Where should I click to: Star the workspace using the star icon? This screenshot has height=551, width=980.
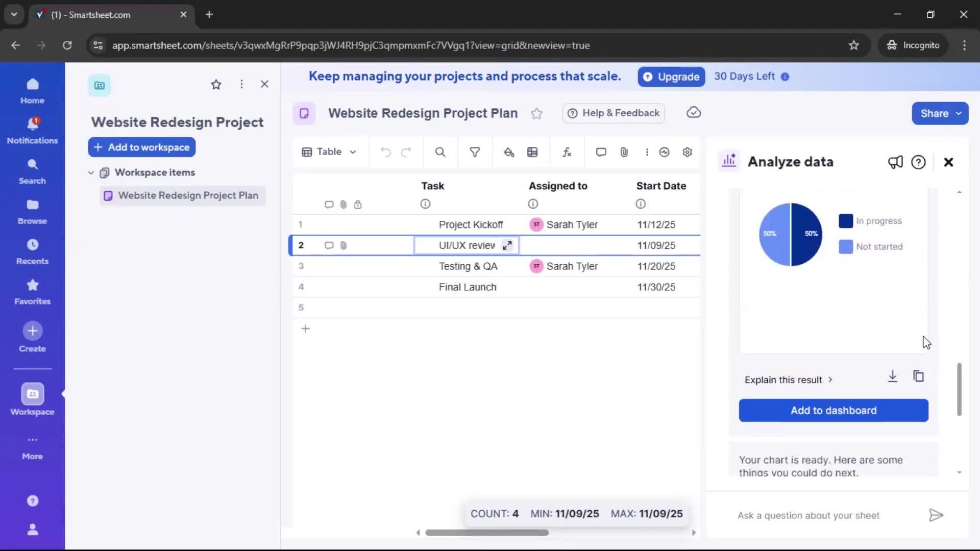pyautogui.click(x=216, y=84)
